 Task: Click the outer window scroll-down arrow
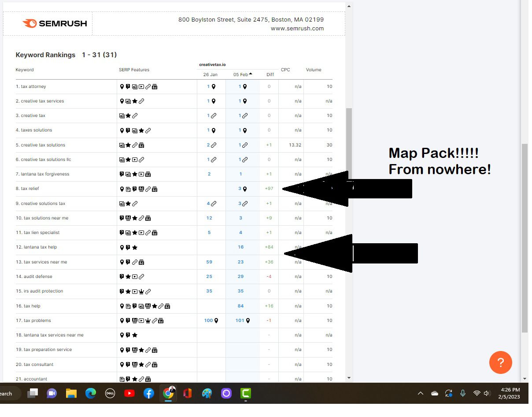click(525, 379)
